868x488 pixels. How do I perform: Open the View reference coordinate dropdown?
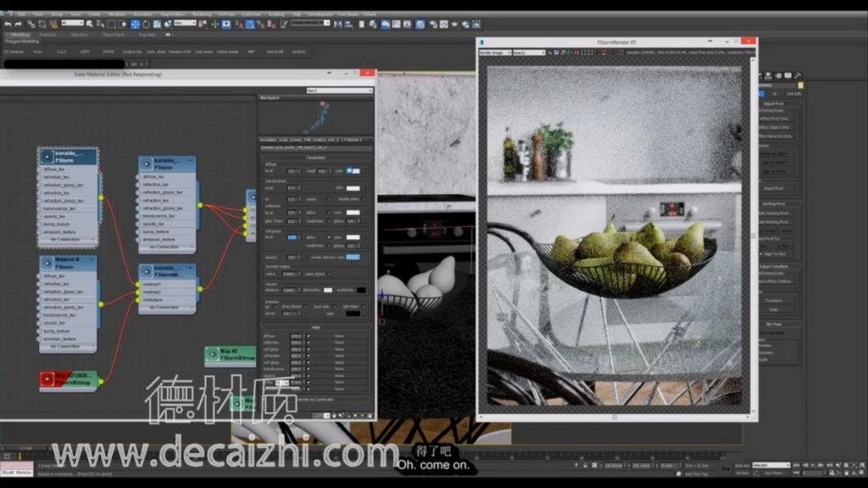click(x=185, y=23)
